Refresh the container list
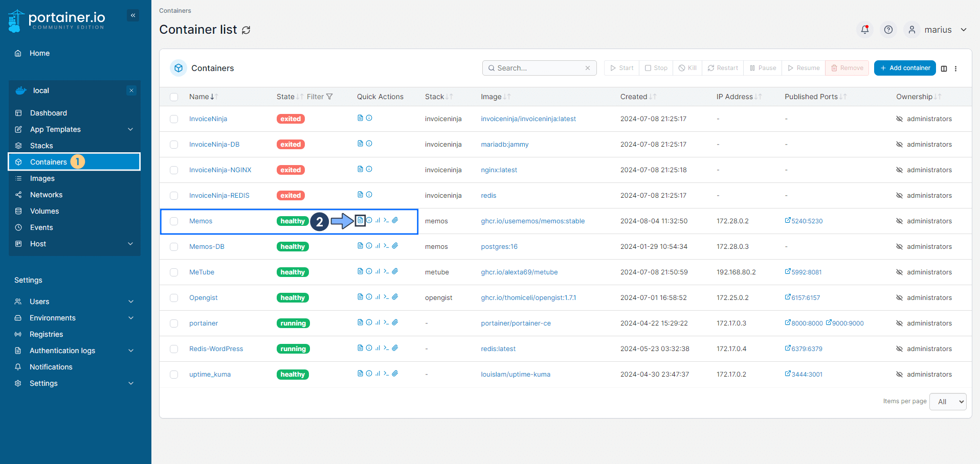This screenshot has width=980, height=464. [246, 30]
